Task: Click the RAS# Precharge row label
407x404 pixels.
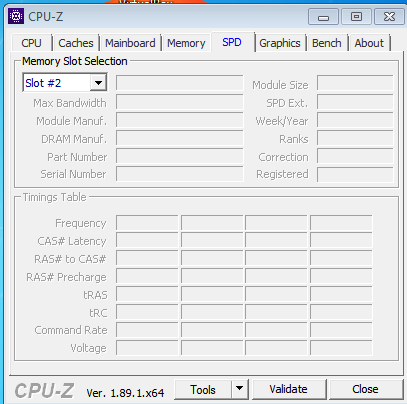Action: pos(66,277)
